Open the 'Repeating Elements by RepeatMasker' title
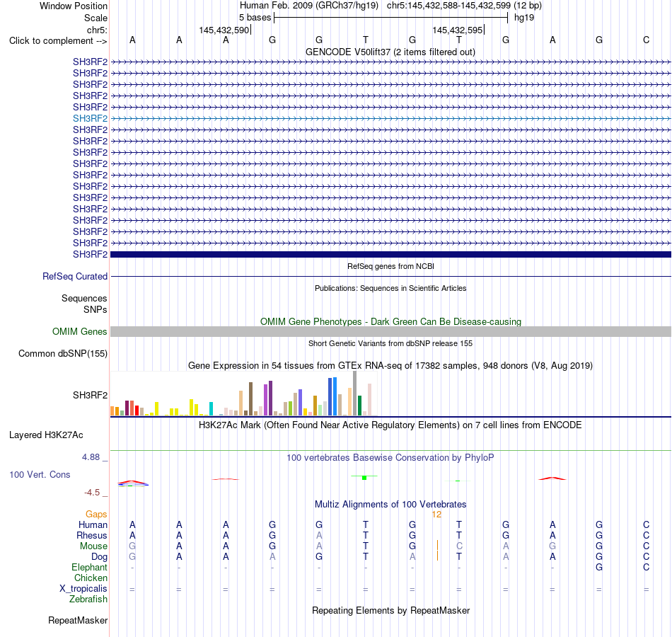Image resolution: width=672 pixels, height=637 pixels. 390,610
